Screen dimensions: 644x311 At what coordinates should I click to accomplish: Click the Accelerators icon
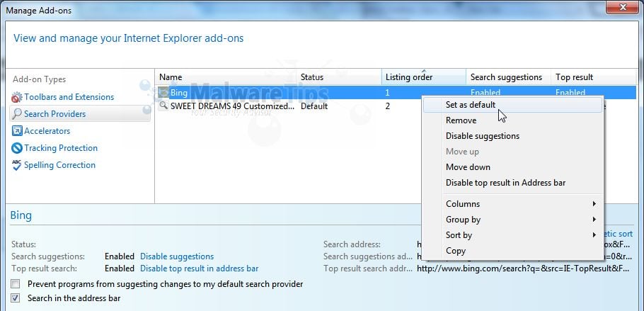(x=17, y=131)
